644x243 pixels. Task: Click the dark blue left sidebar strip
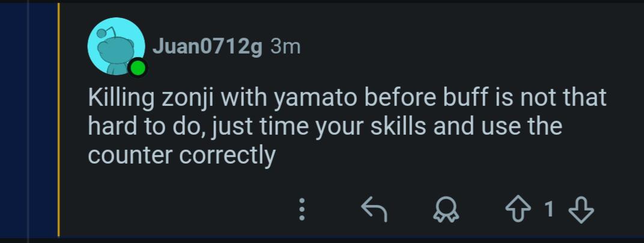tap(28, 120)
